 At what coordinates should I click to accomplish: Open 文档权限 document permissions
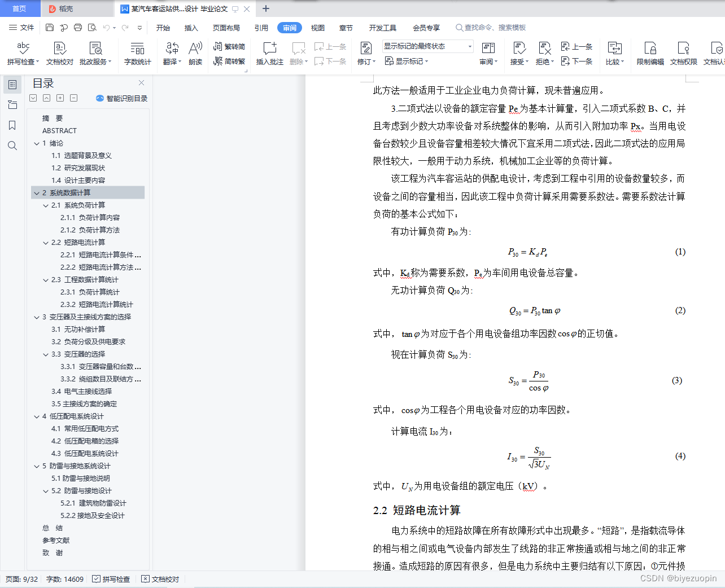683,54
